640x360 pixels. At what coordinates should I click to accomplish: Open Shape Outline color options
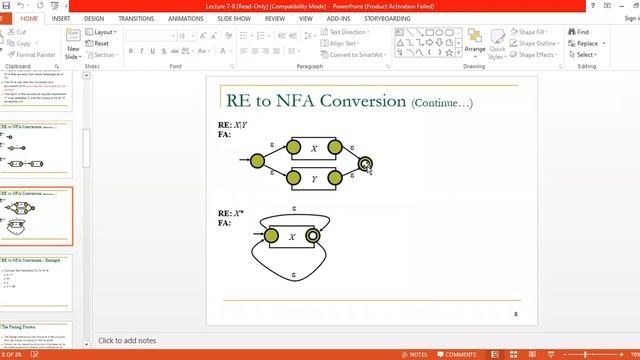[534, 43]
